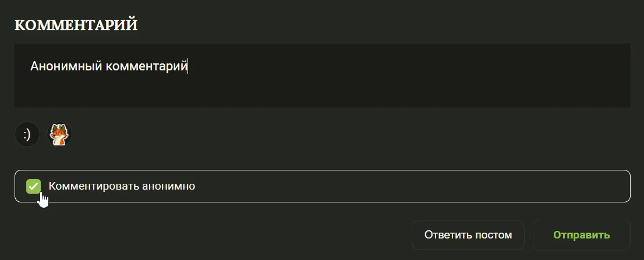
Task: Show smileys via the ":)" icon
Action: click(x=27, y=135)
